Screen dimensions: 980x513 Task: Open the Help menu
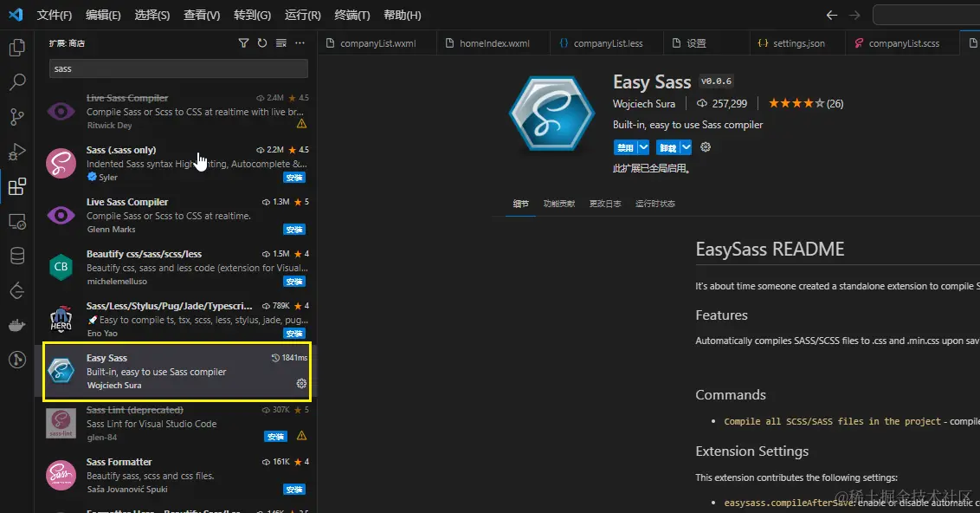(402, 15)
